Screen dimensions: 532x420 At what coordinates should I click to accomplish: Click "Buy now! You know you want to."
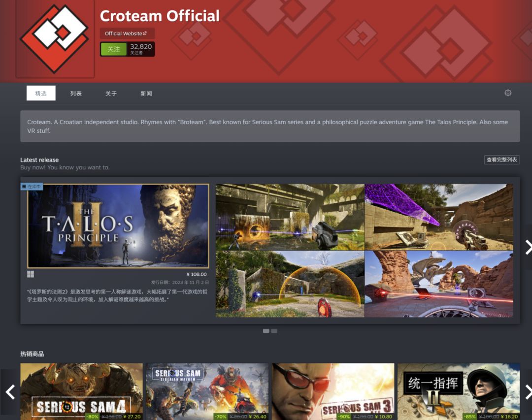[65, 167]
